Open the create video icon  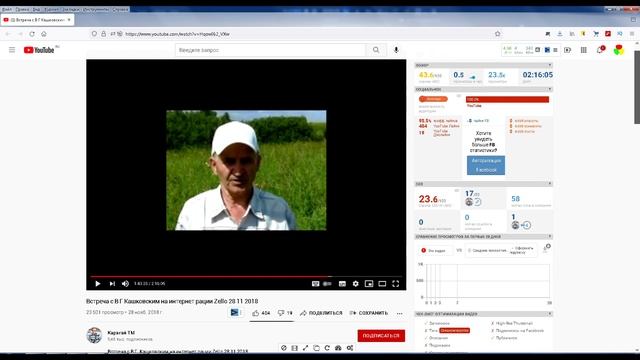tap(567, 50)
